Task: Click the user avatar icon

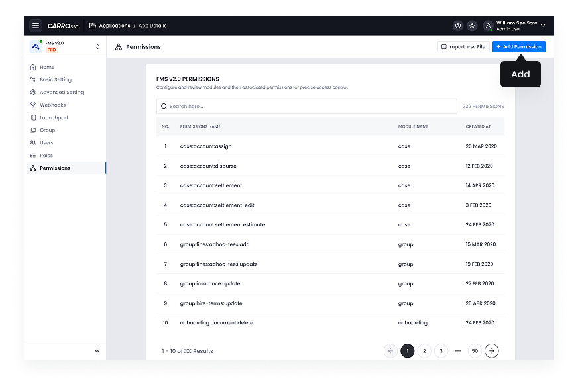Action: [488, 26]
